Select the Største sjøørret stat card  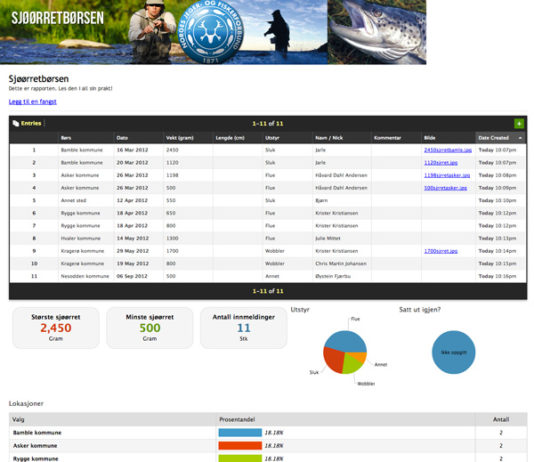point(56,328)
